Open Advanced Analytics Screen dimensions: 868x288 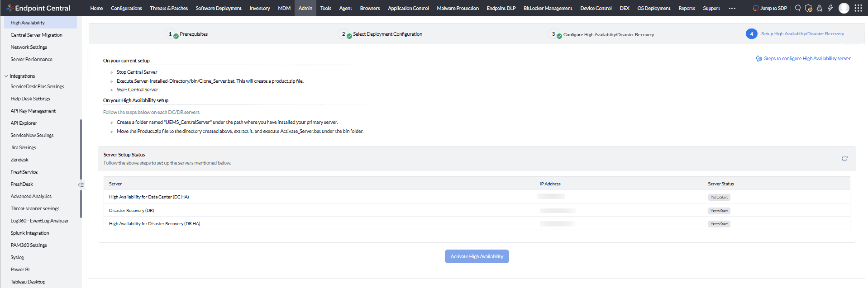coord(31,196)
